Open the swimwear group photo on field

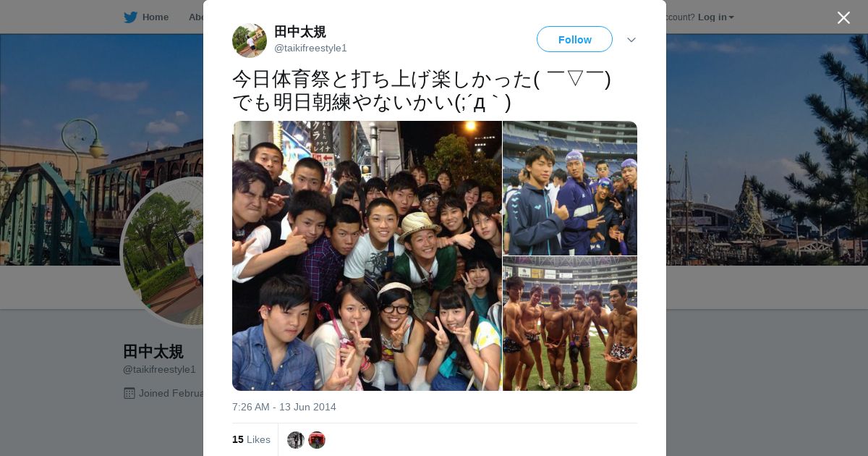(x=570, y=324)
